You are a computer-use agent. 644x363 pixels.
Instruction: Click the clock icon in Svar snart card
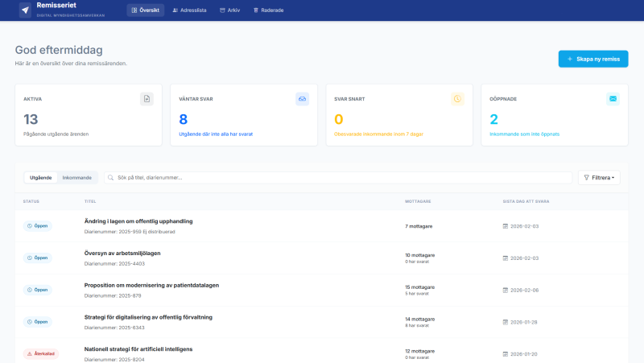(x=457, y=98)
